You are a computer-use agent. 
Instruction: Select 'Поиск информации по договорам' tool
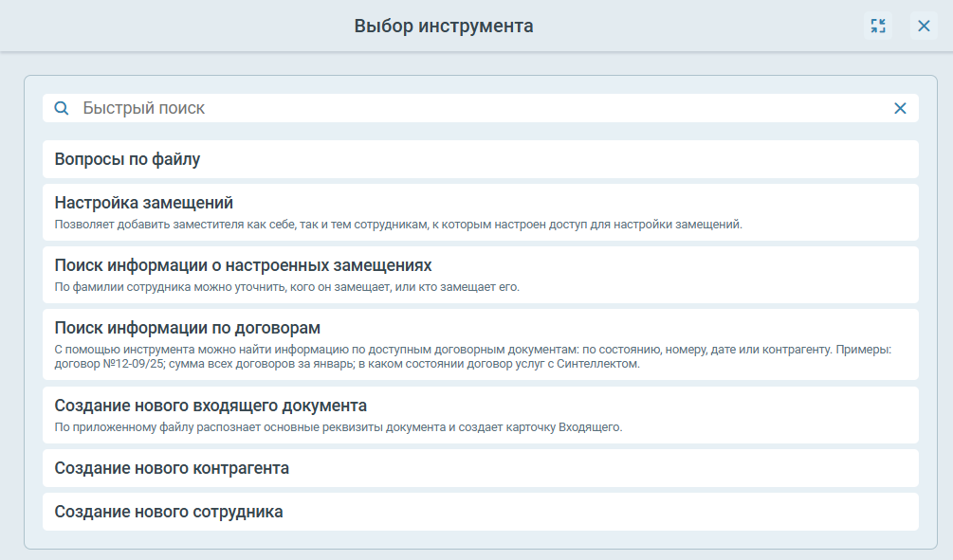tap(188, 328)
